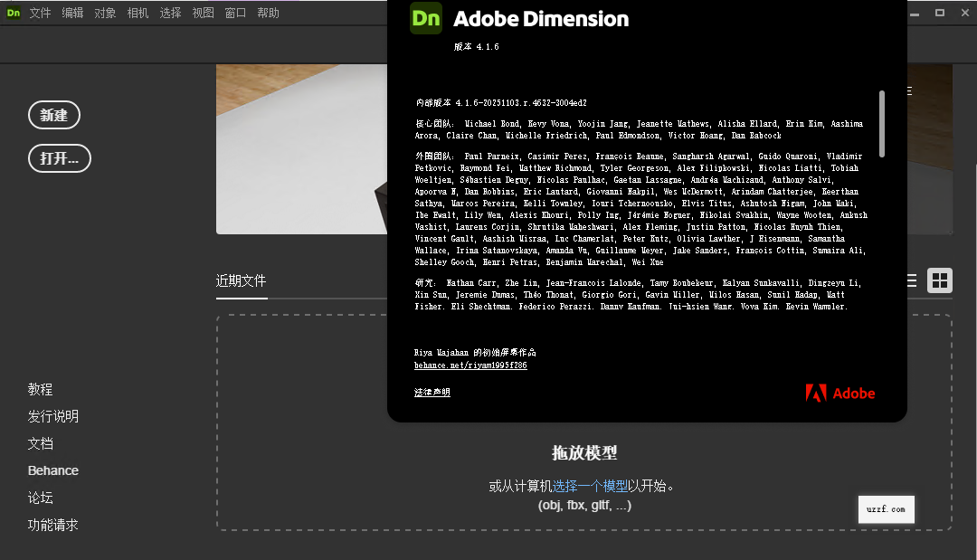Image resolution: width=977 pixels, height=560 pixels.
Task: Open the 视图 menu
Action: click(x=203, y=13)
